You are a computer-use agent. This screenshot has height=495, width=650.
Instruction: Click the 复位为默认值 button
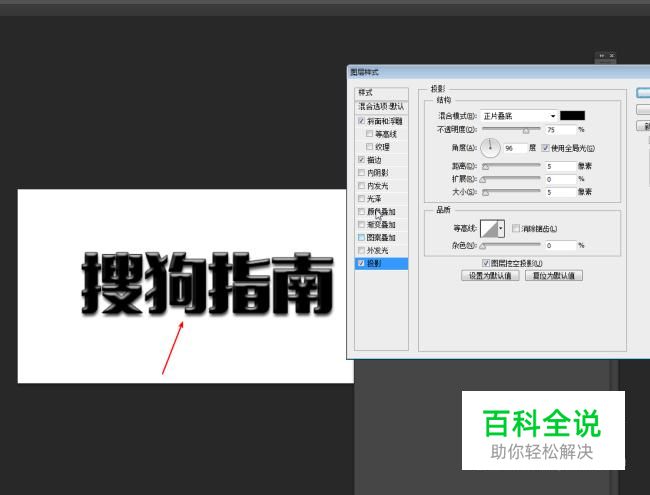coord(554,276)
